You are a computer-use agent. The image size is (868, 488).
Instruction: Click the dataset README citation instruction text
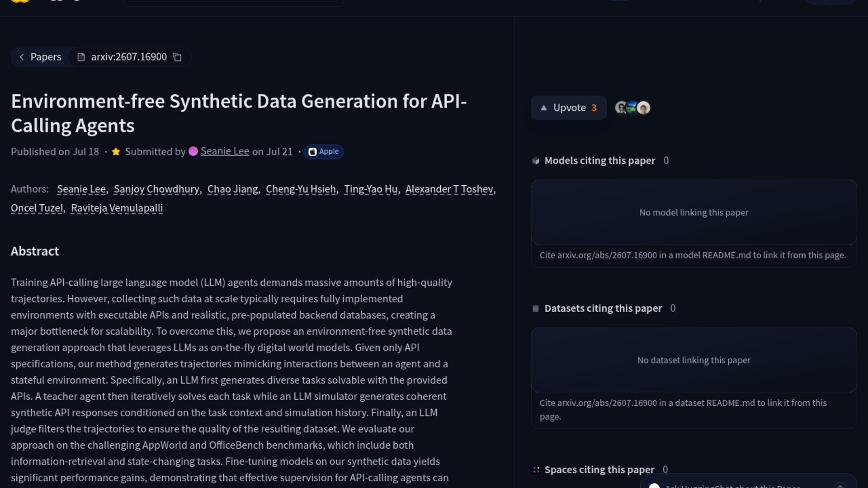[x=683, y=409]
